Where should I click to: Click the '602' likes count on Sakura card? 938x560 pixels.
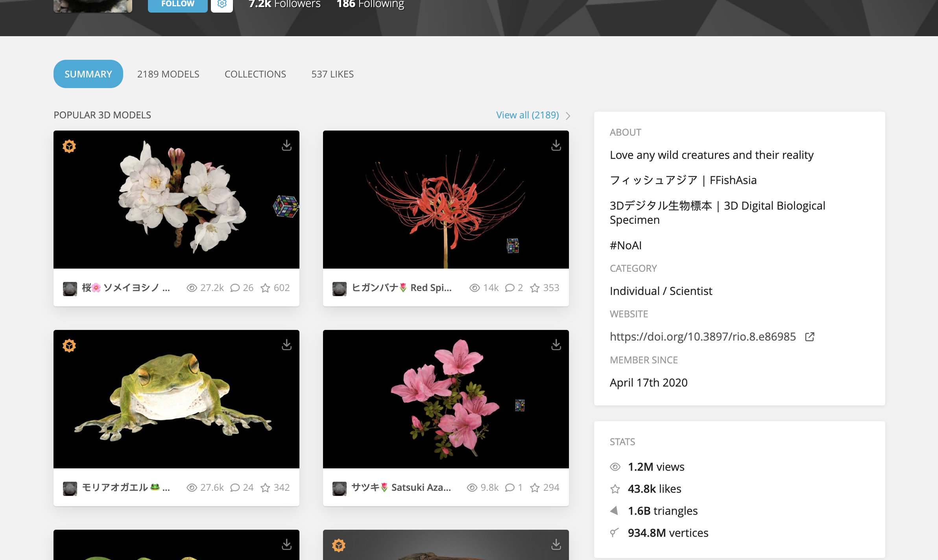tap(282, 288)
